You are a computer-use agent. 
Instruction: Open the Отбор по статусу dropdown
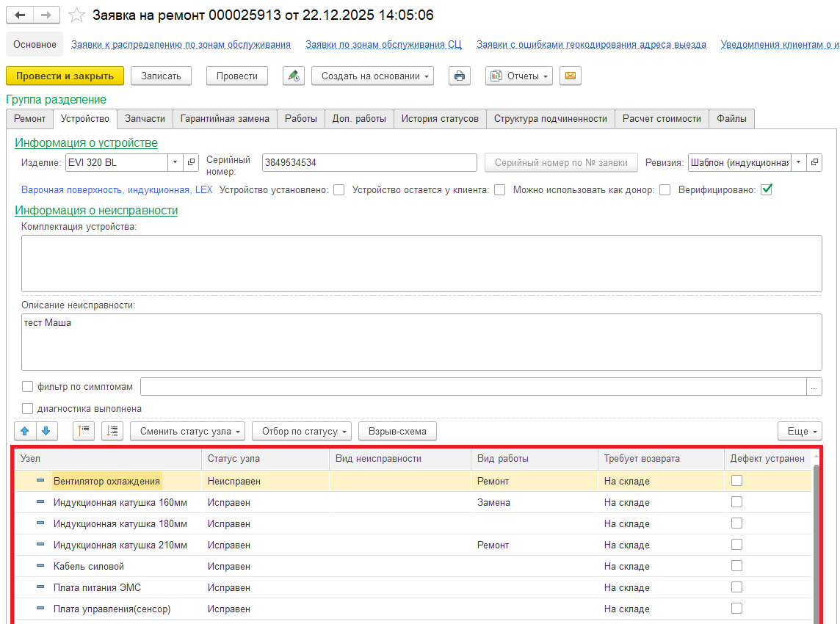(301, 431)
